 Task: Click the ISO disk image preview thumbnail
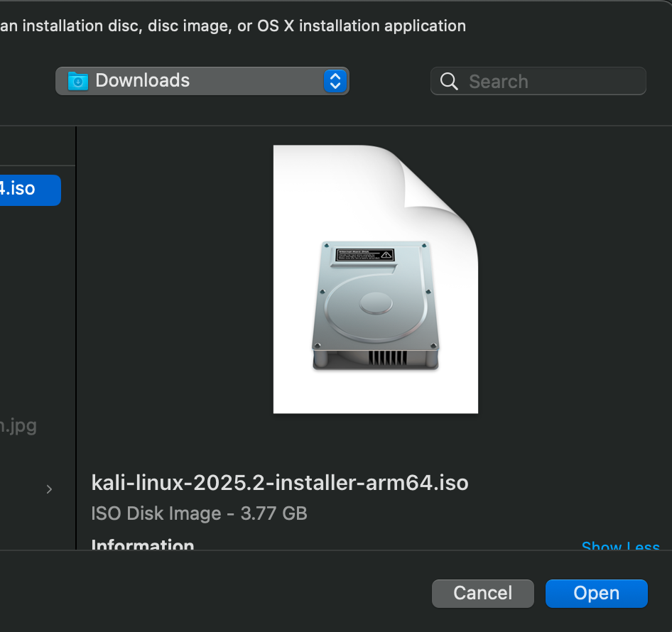click(x=376, y=279)
